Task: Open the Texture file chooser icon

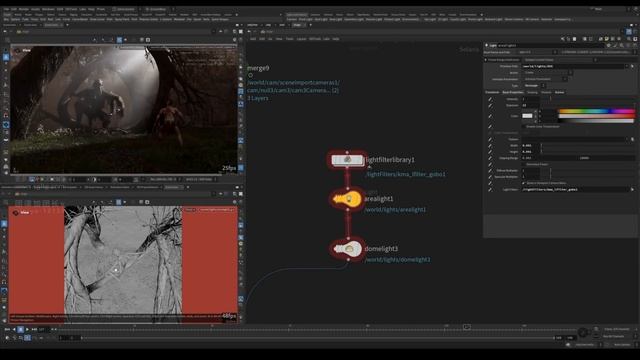Action: (632, 139)
